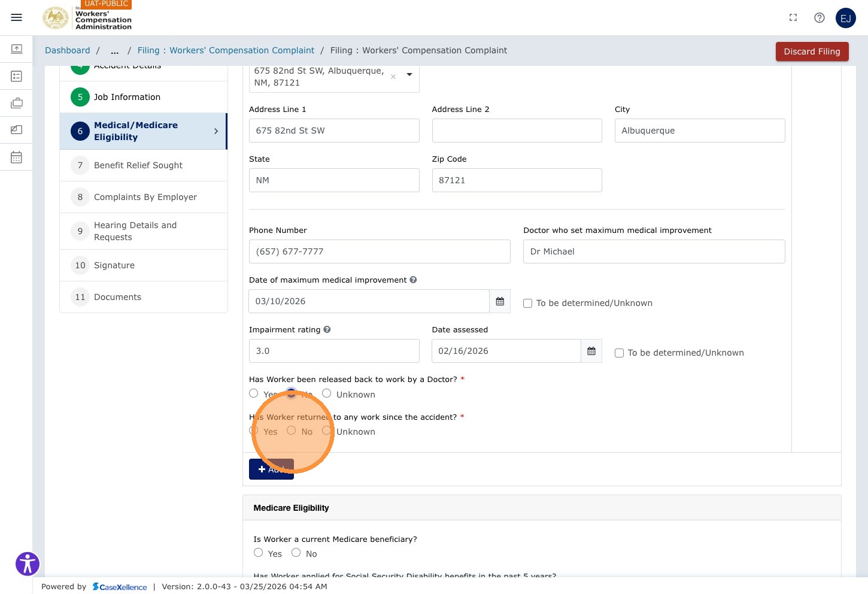This screenshot has height=594, width=868.
Task: Expand the Medical/Medicare Eligibility step chevron
Action: click(x=216, y=131)
